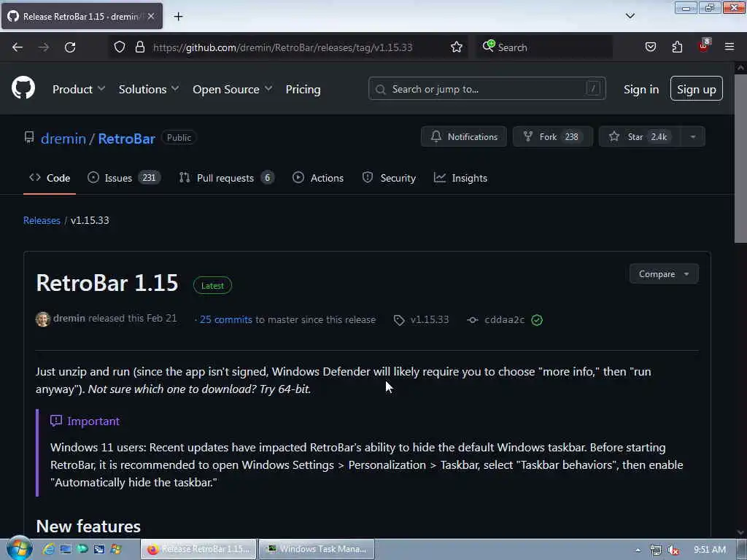The image size is (747, 560).
Task: Click Firefox Release RetroBar taskbar button
Action: coord(198,549)
